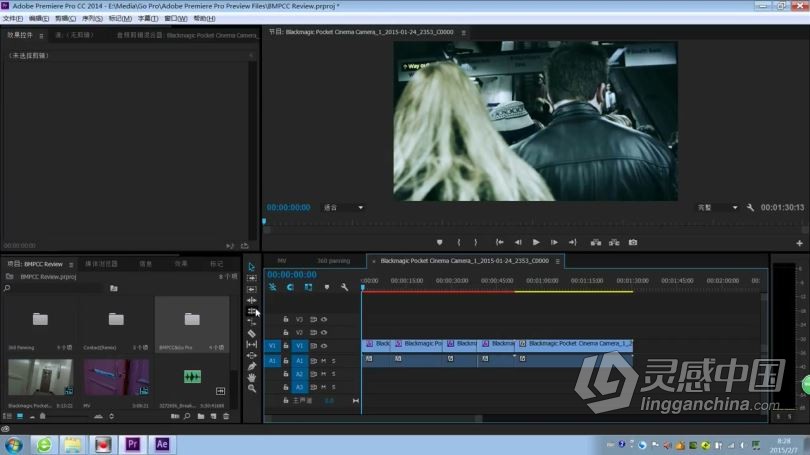Viewport: 810px width, 455px height.
Task: Open Sequence menu
Action: [92, 19]
